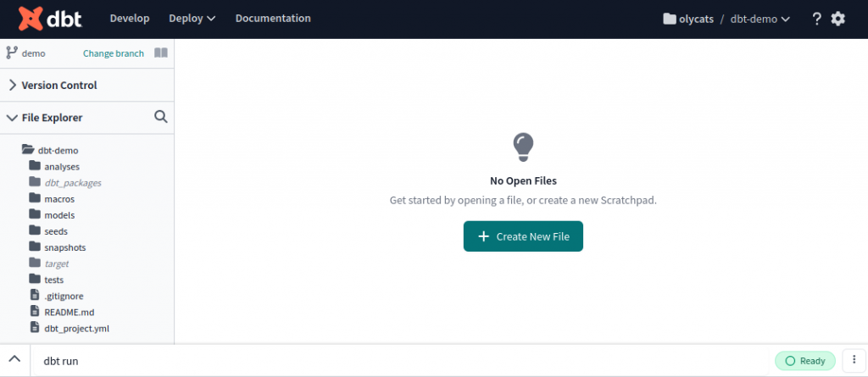Click the dbt logo

50,19
